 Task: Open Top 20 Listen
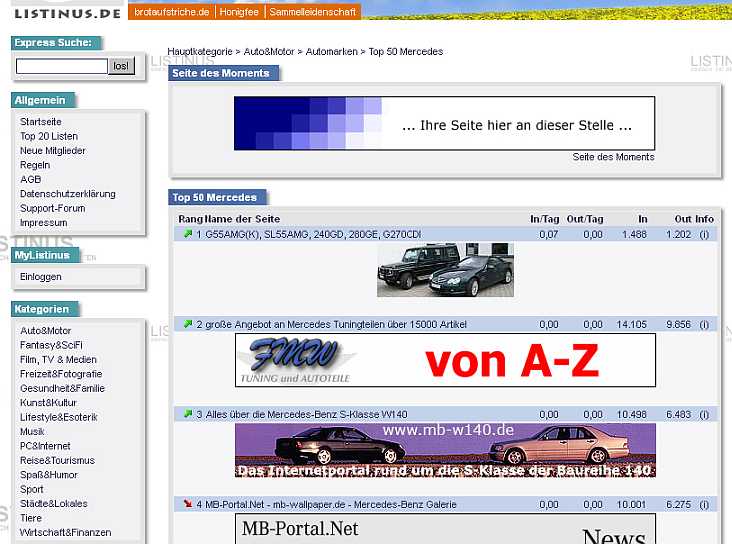click(49, 136)
